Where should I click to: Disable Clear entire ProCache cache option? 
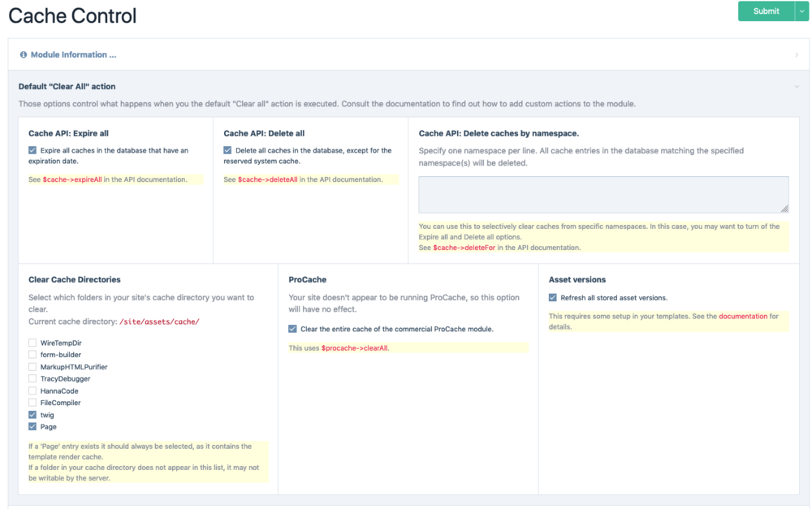(x=292, y=329)
